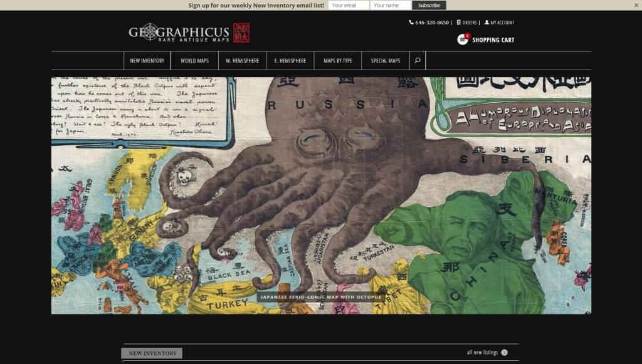Open the Special Maps menu
The height and width of the screenshot is (364, 642).
[x=386, y=61]
